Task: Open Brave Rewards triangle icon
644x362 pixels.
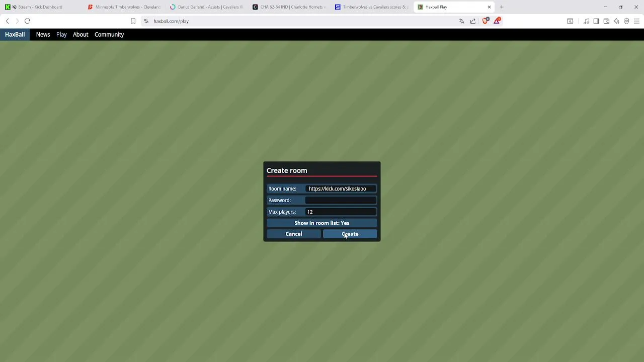Action: click(497, 21)
